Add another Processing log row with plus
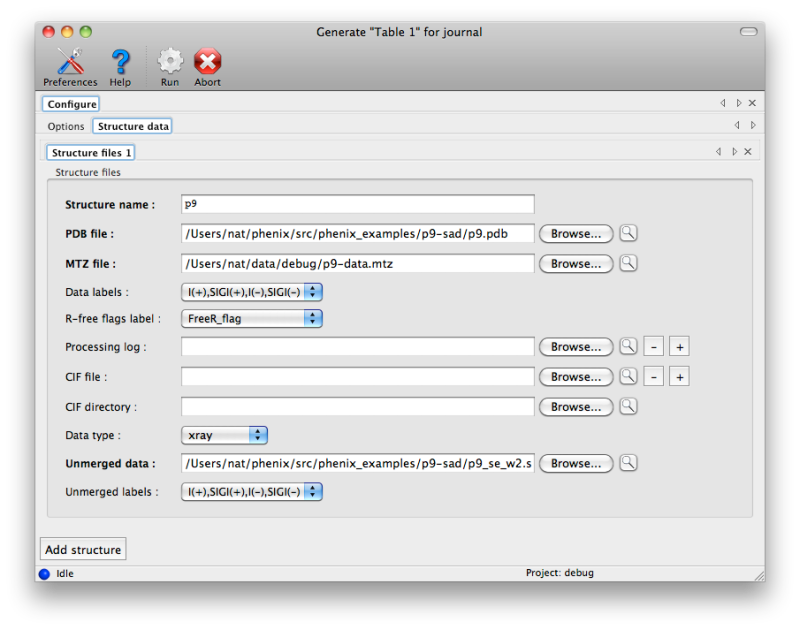 (x=679, y=347)
